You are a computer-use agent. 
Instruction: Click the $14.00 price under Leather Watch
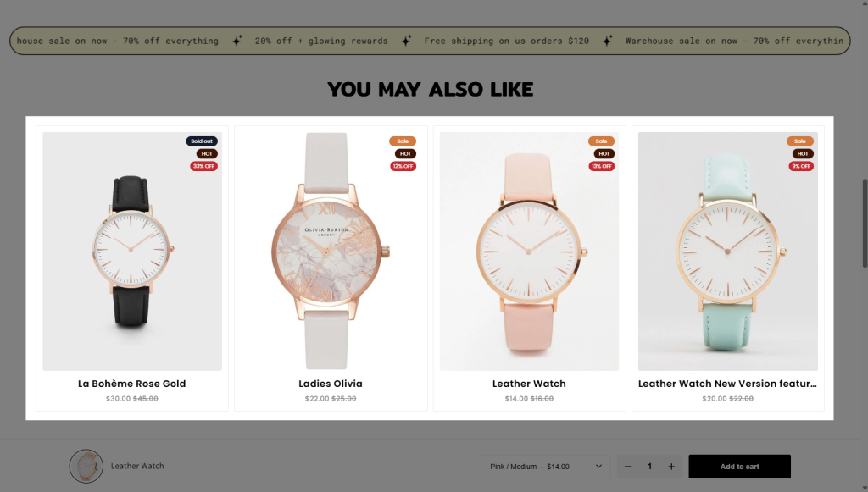pyautogui.click(x=516, y=399)
